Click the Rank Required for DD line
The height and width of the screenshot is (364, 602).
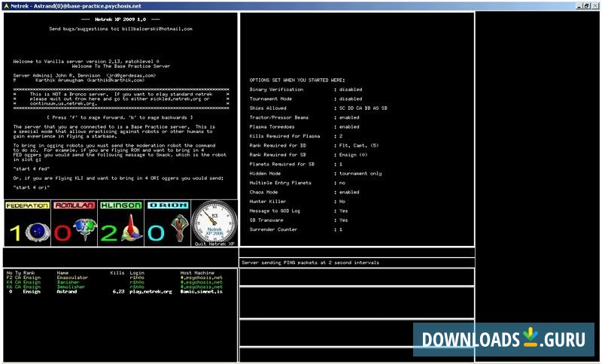pos(314,145)
